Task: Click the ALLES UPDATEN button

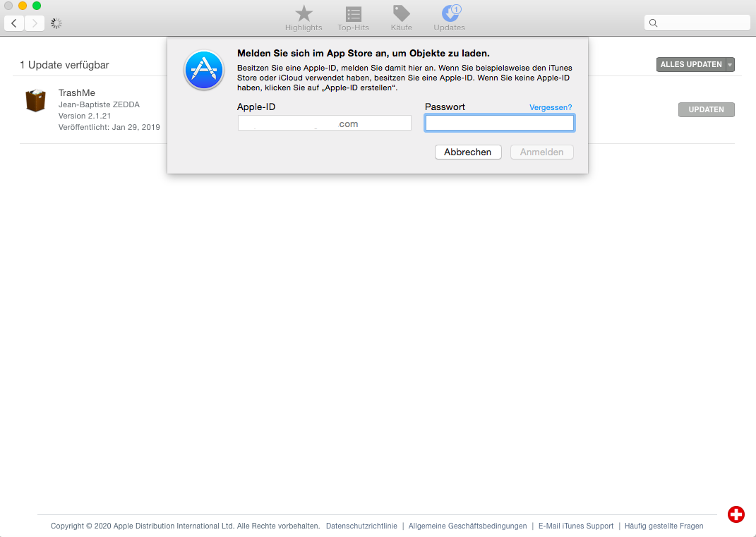Action: point(691,65)
